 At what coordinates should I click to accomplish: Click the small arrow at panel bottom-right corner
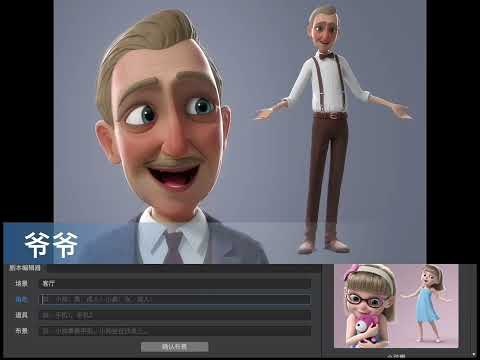click(x=474, y=354)
